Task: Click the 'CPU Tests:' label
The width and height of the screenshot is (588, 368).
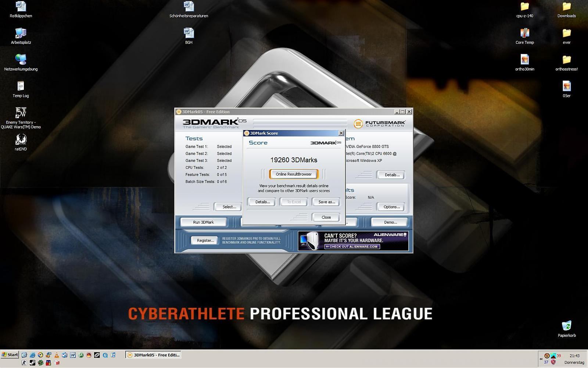Action: click(195, 167)
